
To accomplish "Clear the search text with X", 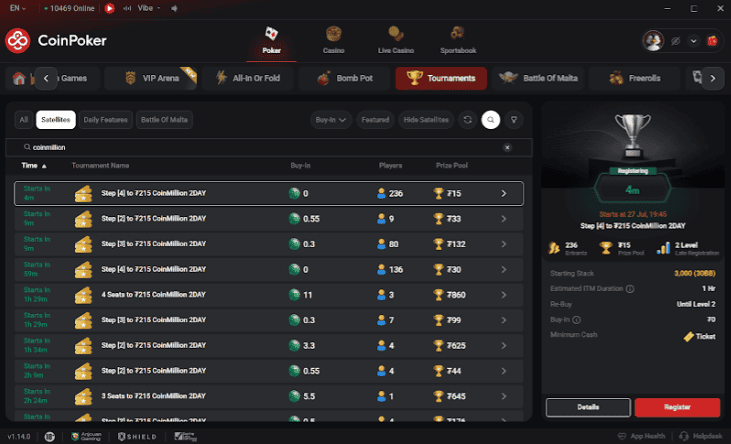I will point(507,147).
